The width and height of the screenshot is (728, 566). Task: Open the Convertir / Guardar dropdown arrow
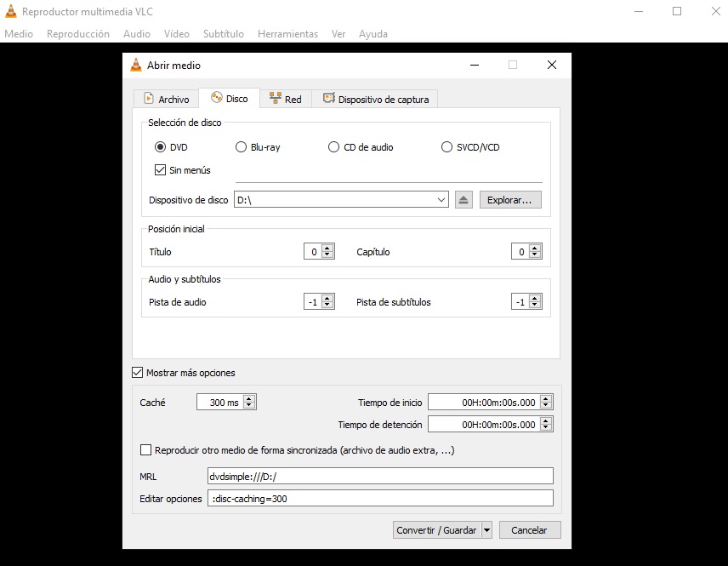(486, 530)
